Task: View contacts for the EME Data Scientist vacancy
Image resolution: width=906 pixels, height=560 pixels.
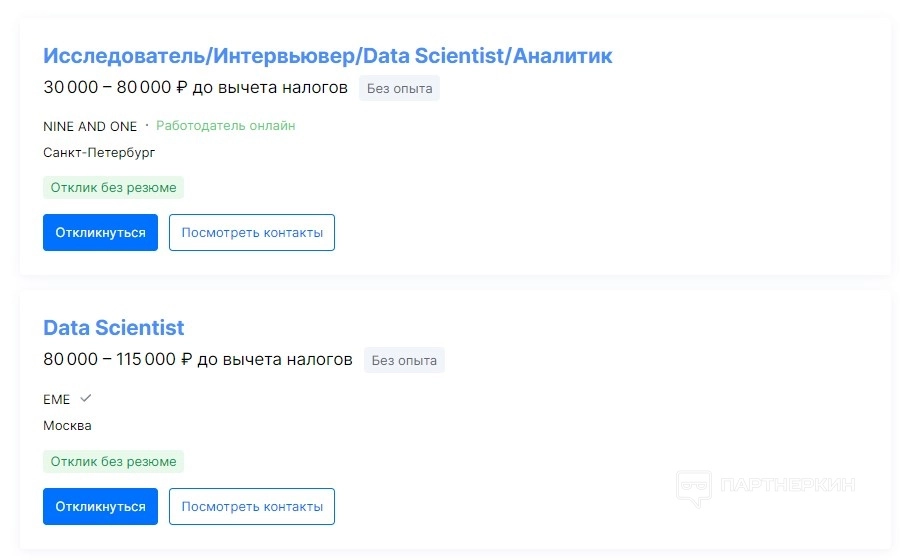Action: click(252, 507)
